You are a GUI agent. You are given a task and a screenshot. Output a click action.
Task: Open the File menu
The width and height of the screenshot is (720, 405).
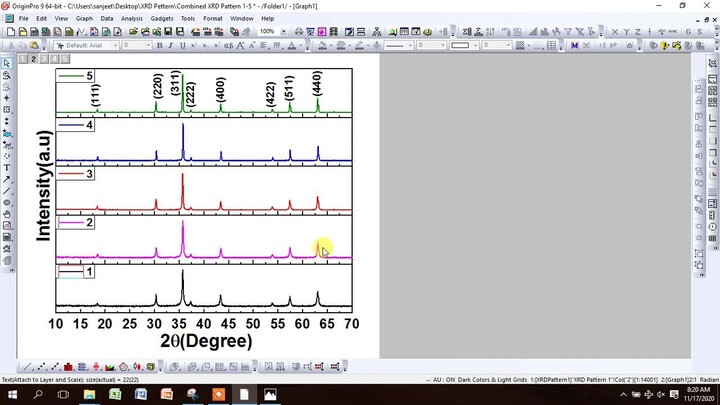23,18
